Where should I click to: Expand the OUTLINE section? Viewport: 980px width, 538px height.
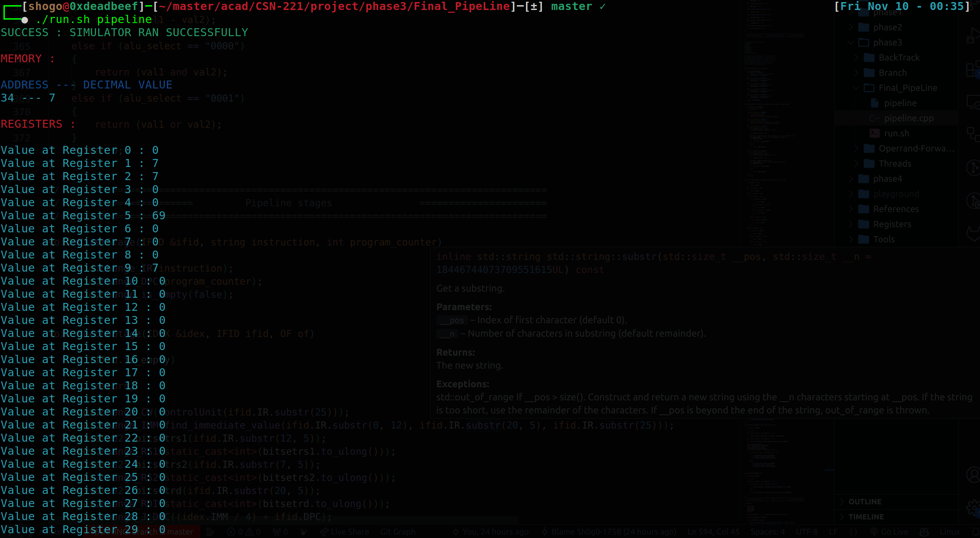[x=864, y=502]
